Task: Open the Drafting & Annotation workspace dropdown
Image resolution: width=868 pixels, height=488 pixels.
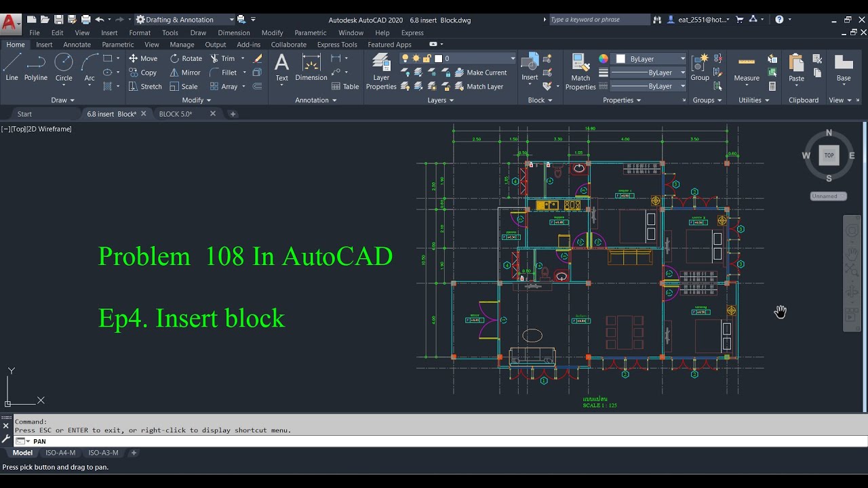Action: coord(185,20)
